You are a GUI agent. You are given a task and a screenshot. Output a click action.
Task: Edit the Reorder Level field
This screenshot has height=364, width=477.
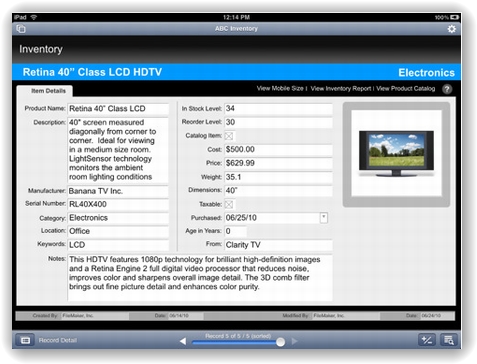(x=278, y=122)
